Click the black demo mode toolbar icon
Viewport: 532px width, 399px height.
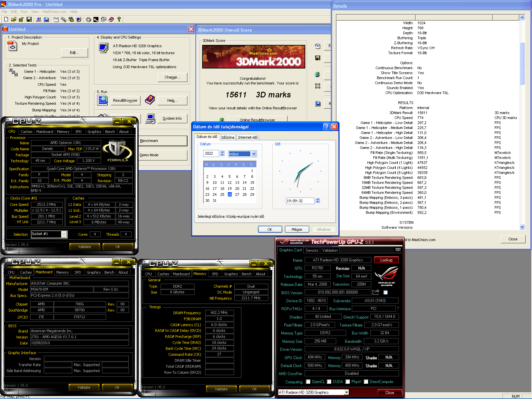(96, 20)
